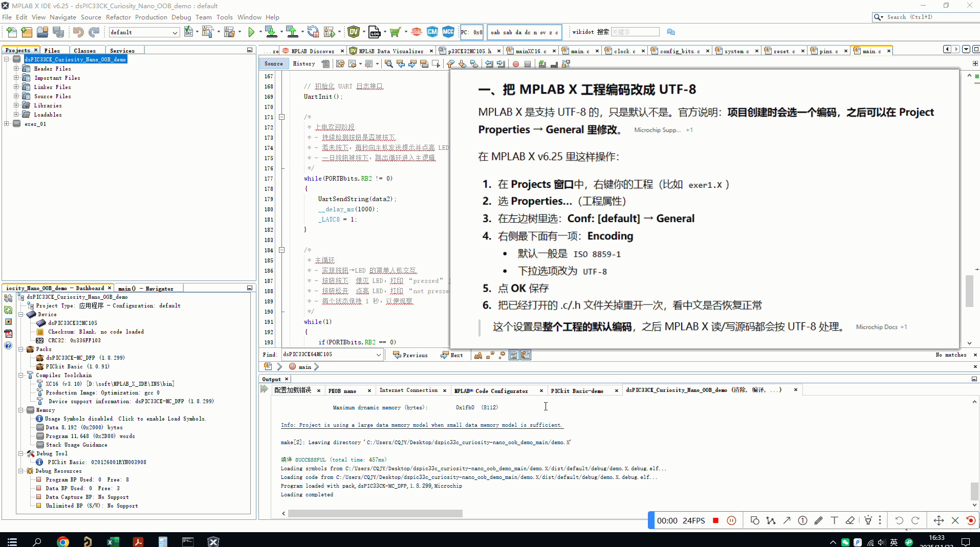Toggle editor Bookmark icon
The height and width of the screenshot is (547, 980).
coord(474,64)
